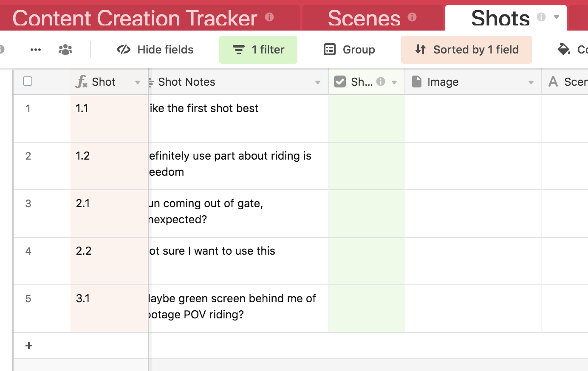Select shot cell 2.2
Screen dimensions: 588x371
click(x=109, y=261)
